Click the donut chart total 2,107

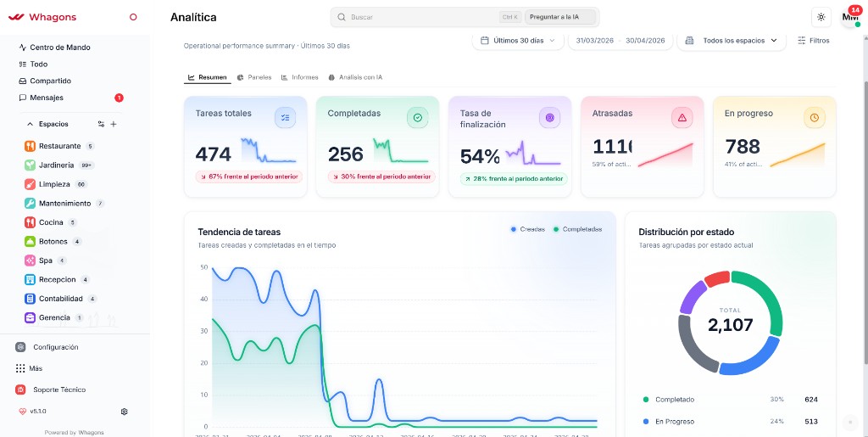click(x=730, y=324)
